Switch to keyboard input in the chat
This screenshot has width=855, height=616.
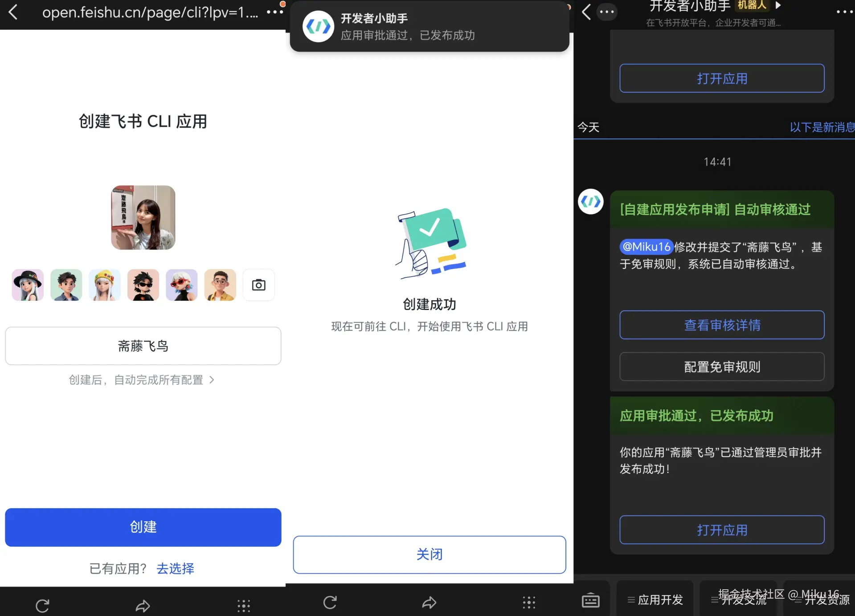pyautogui.click(x=591, y=600)
